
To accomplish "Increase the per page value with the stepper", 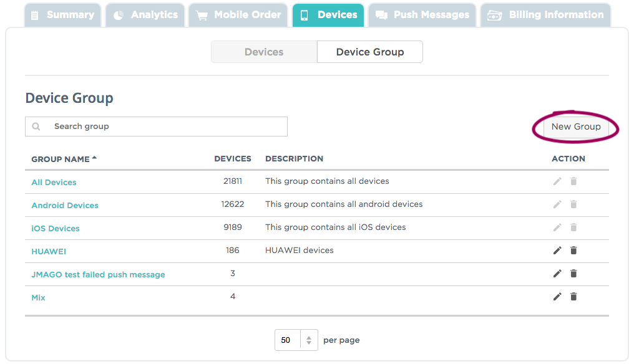I will (x=309, y=337).
